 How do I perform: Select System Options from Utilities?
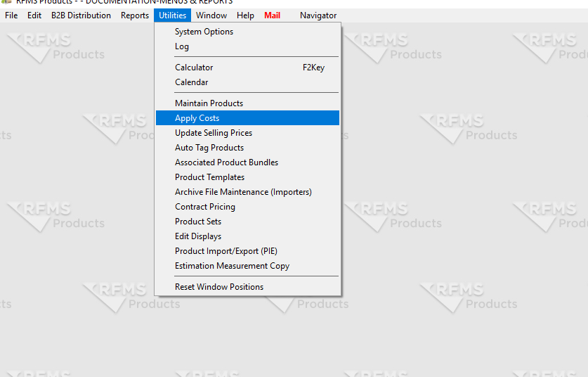click(247, 32)
